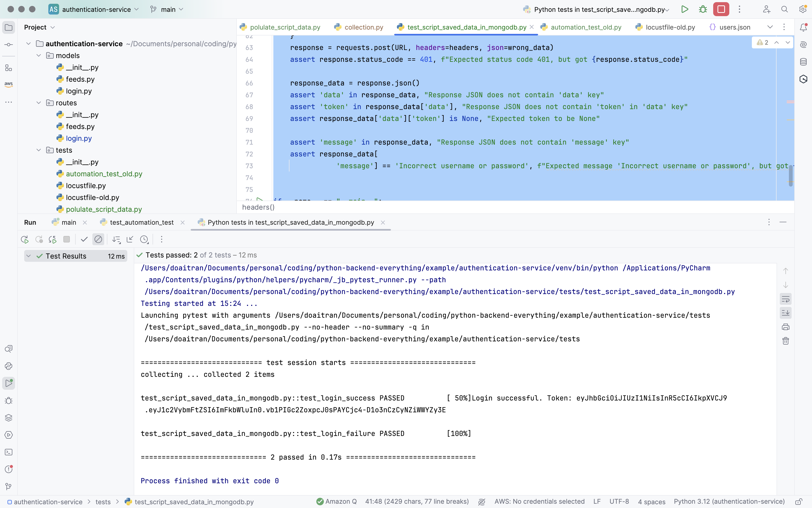Click Rerun Failed Tests icon
The height and width of the screenshot is (508, 812).
[x=39, y=239]
